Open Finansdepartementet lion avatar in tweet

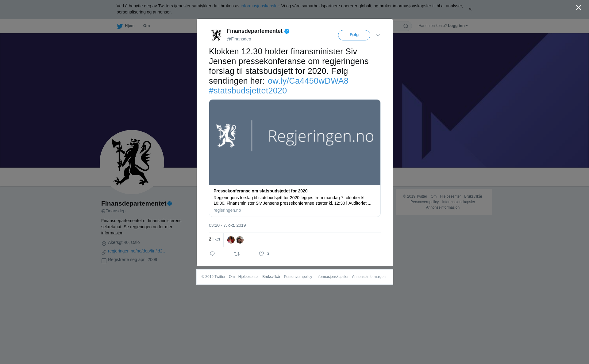(x=216, y=35)
